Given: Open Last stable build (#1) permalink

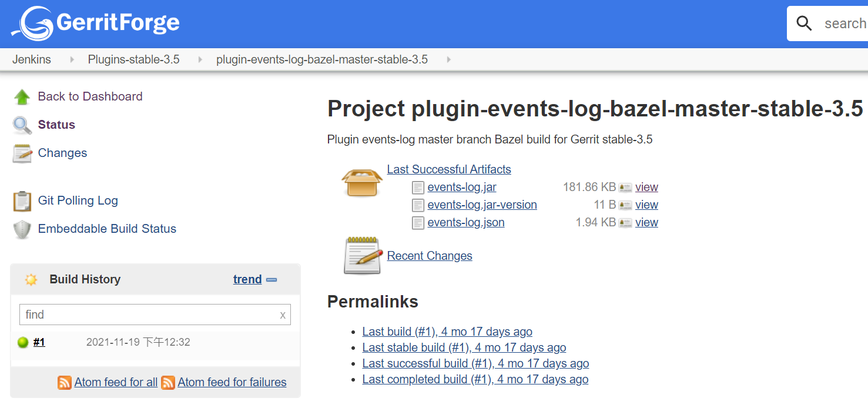Looking at the screenshot, I should click(x=464, y=347).
